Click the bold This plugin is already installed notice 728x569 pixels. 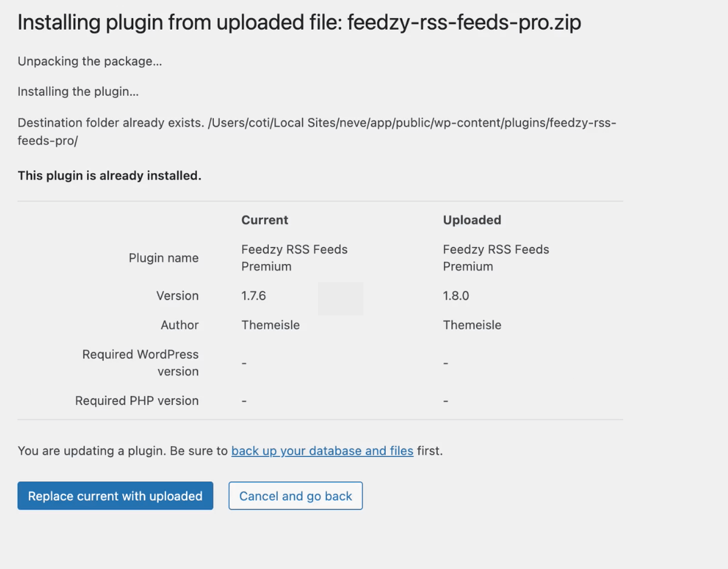point(110,176)
